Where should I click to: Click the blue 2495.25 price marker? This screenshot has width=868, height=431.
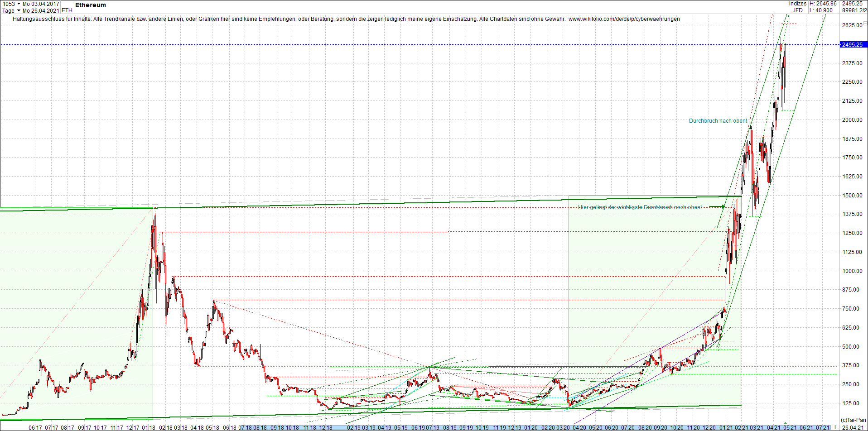tap(854, 44)
